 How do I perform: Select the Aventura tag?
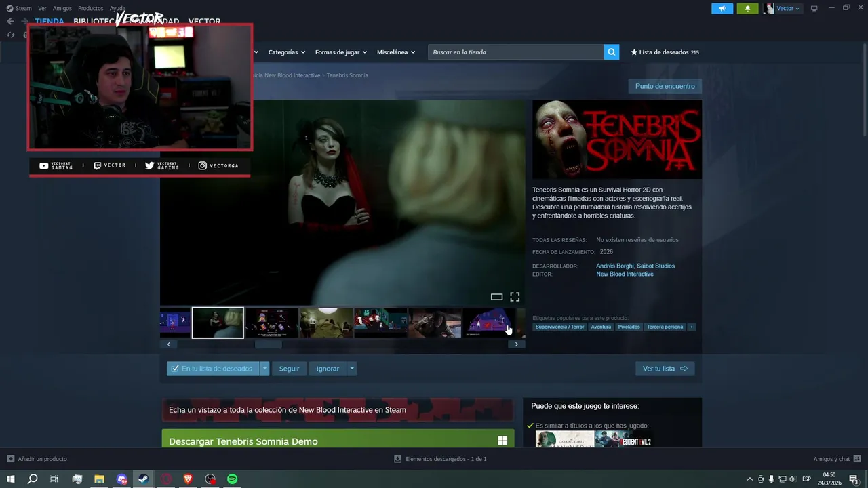coord(601,327)
